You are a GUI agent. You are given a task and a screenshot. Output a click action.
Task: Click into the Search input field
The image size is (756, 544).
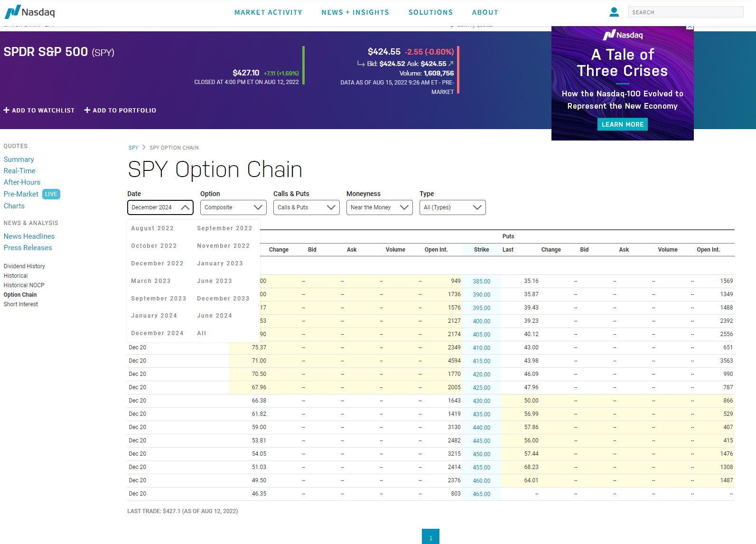tap(686, 12)
